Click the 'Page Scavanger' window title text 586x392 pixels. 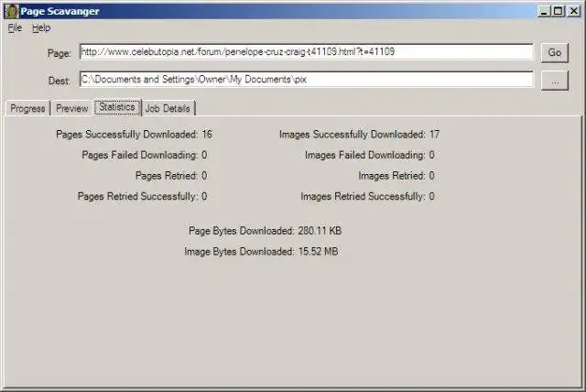pyautogui.click(x=60, y=11)
